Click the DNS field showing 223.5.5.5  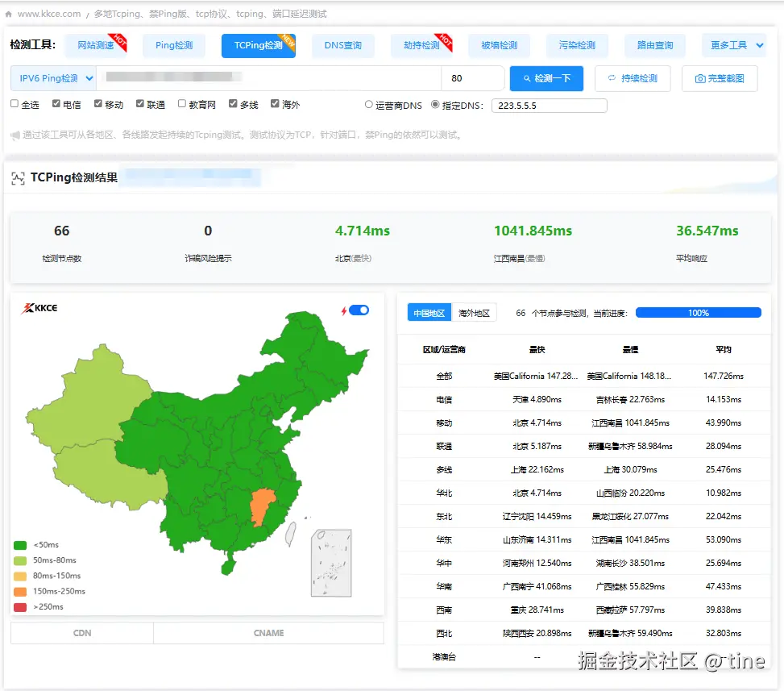pos(549,106)
